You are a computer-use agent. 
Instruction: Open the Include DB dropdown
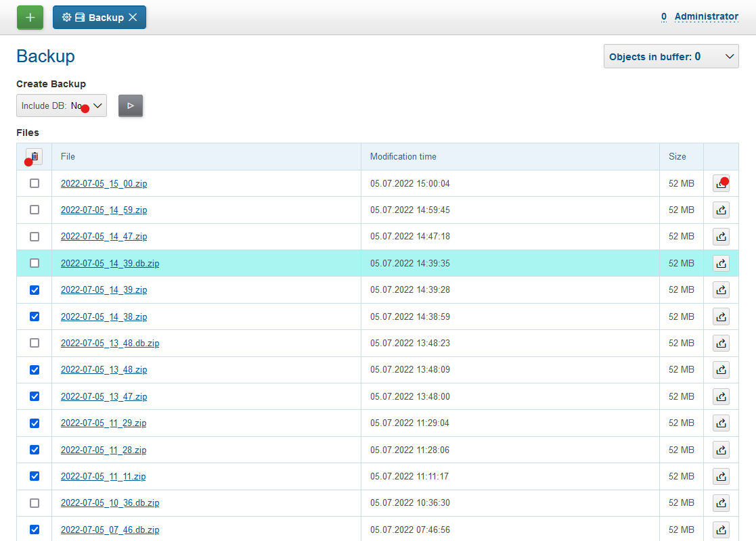point(62,105)
